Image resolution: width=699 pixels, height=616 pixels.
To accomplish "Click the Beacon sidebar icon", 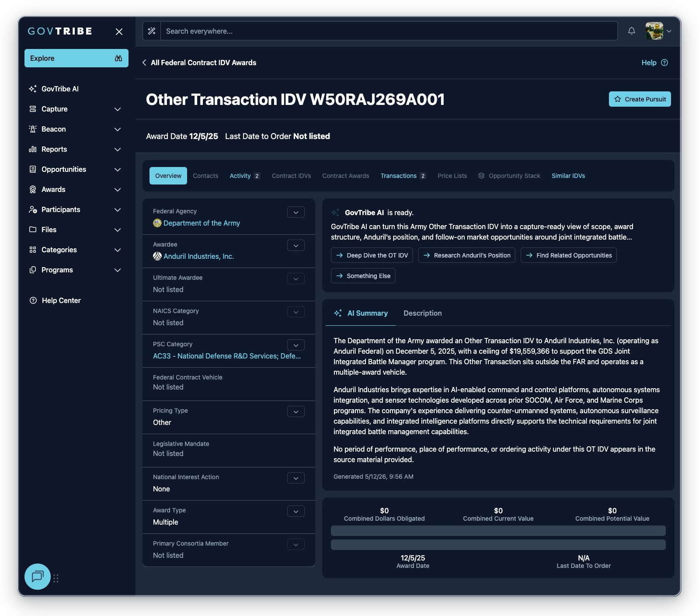I will (33, 129).
